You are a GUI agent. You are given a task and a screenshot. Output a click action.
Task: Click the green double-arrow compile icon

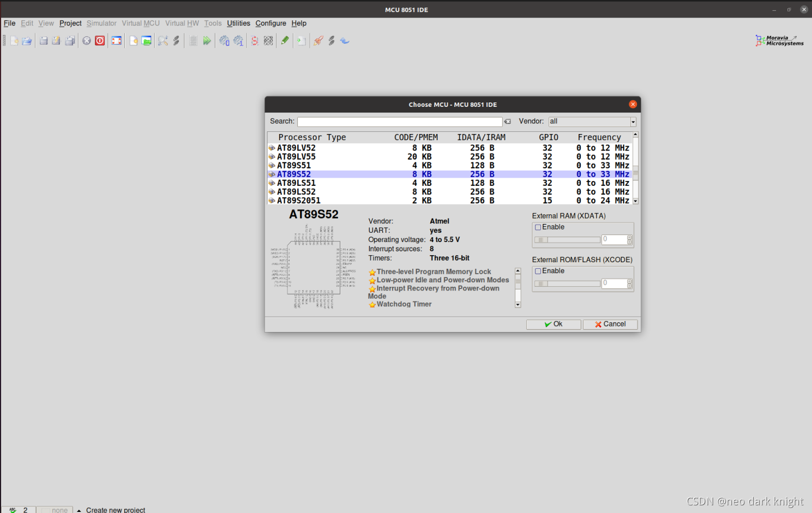207,41
